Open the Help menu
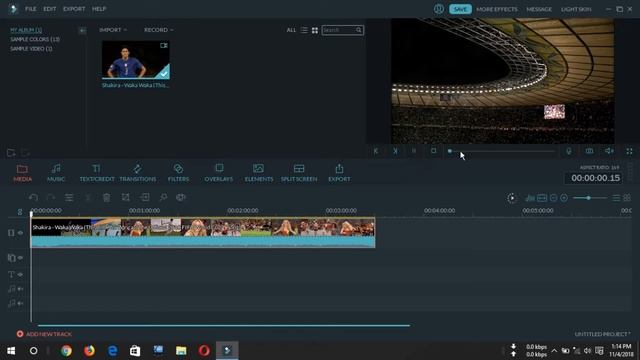 (x=99, y=9)
